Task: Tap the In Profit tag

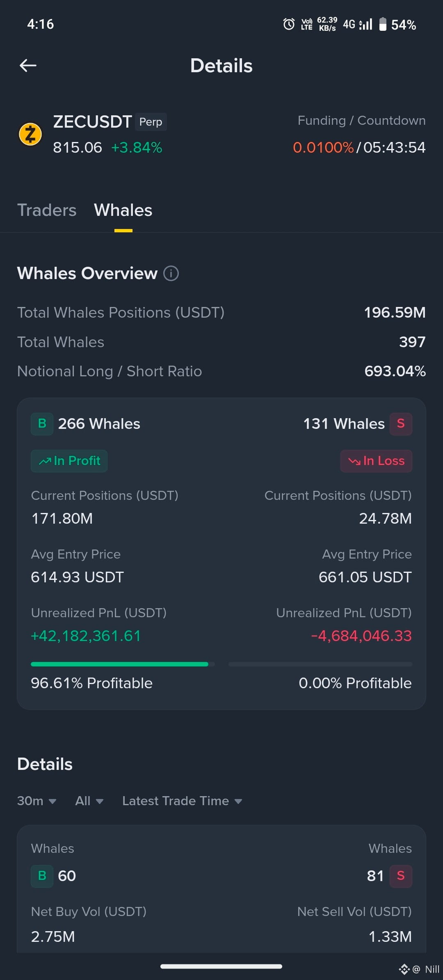Action: (69, 461)
